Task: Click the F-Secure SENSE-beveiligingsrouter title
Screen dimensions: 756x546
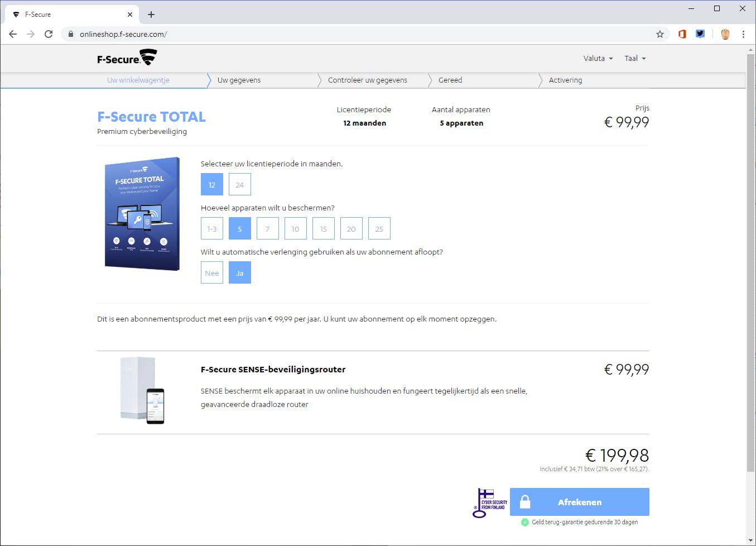Action: tap(273, 370)
